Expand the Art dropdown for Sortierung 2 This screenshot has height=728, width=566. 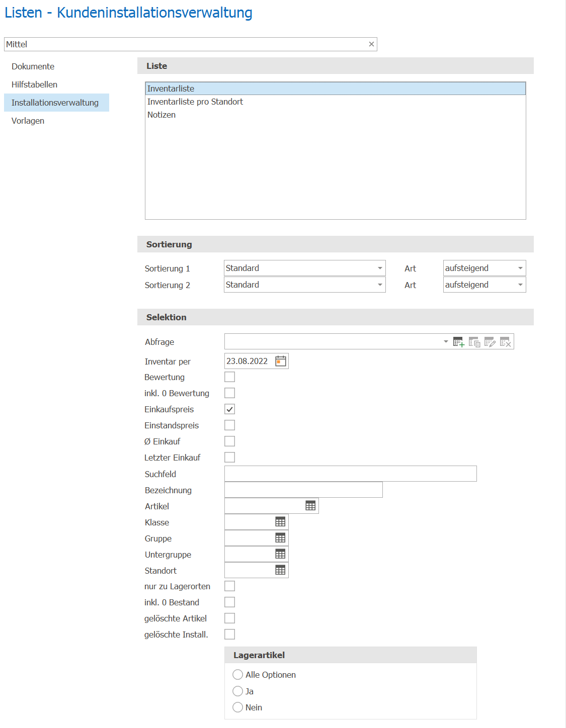pos(484,285)
